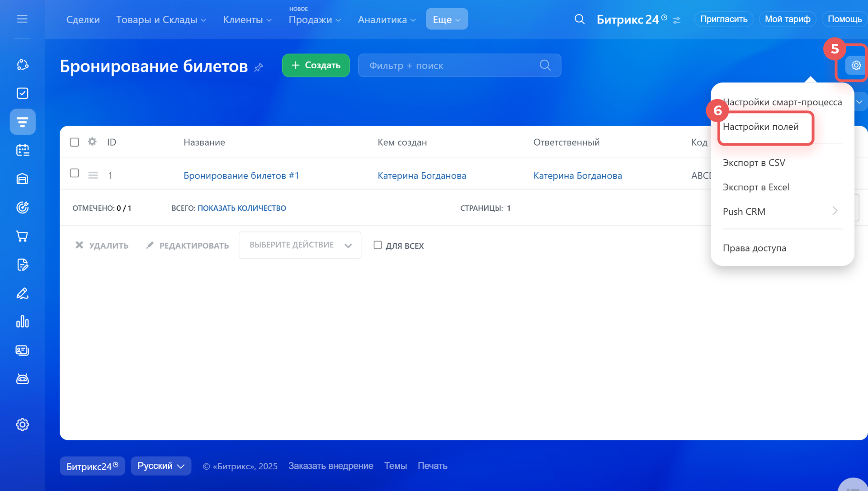Image resolution: width=868 pixels, height=491 pixels.
Task: Open the grid column settings gear icon
Action: pos(92,142)
